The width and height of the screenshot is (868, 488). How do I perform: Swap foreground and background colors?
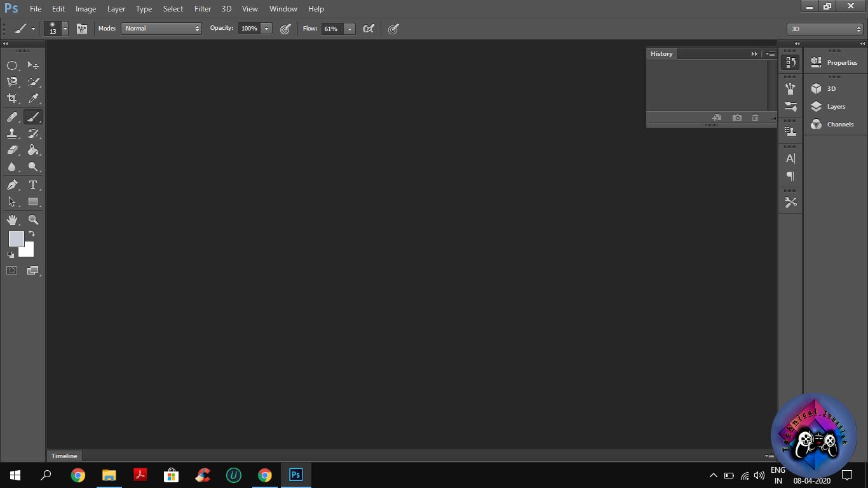[32, 233]
